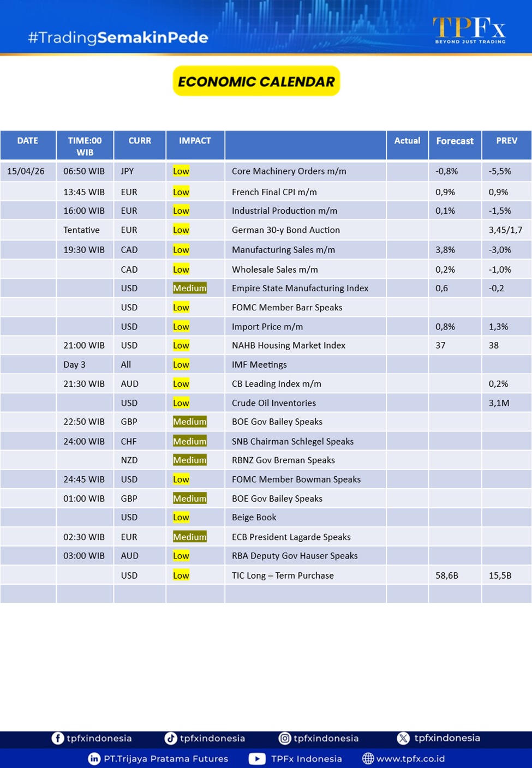Select the ECB President Lagarde Speaks row
532x768 pixels.
pos(291,537)
